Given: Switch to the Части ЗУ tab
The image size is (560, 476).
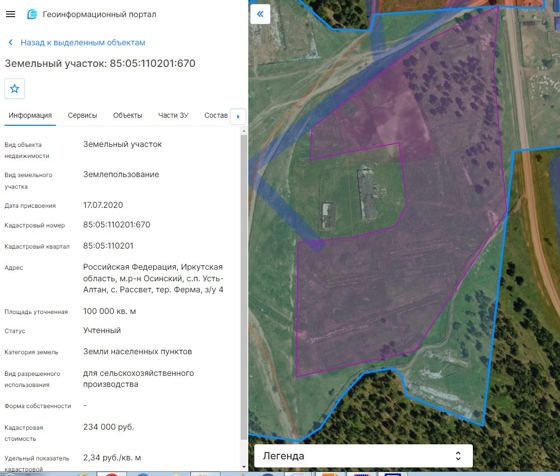Looking at the screenshot, I should 173,115.
